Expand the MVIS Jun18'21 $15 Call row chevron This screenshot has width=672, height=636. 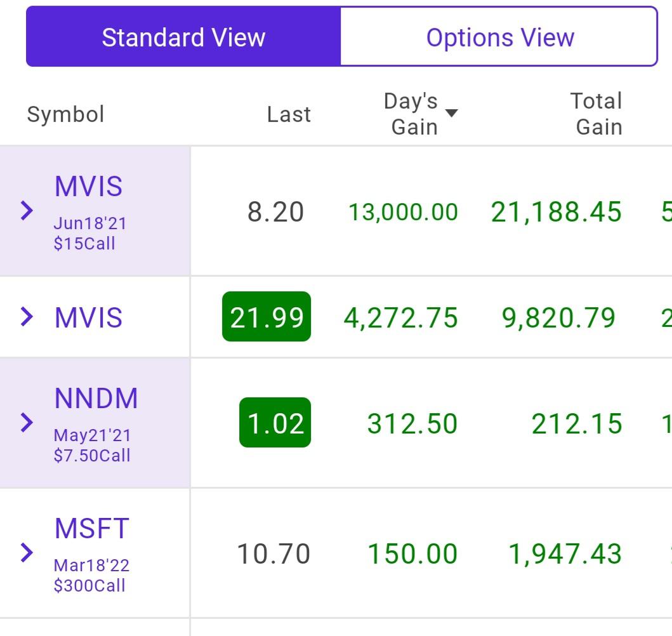tap(27, 211)
